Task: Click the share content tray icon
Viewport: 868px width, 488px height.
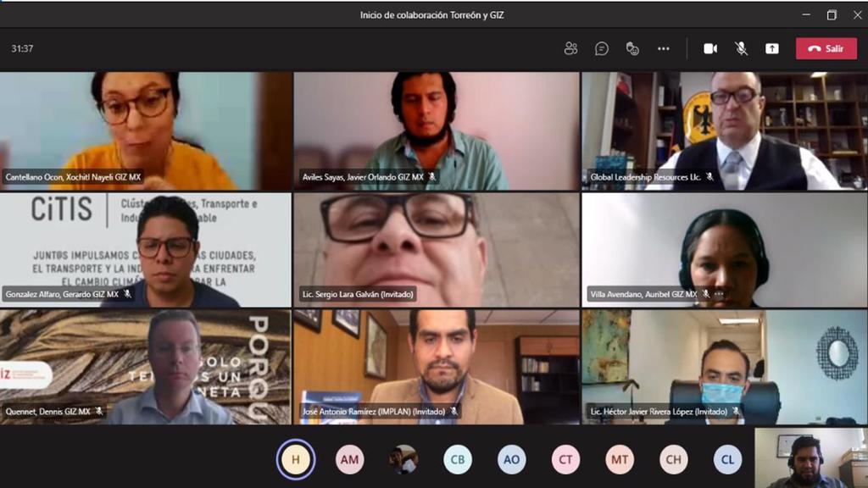Action: pos(771,48)
